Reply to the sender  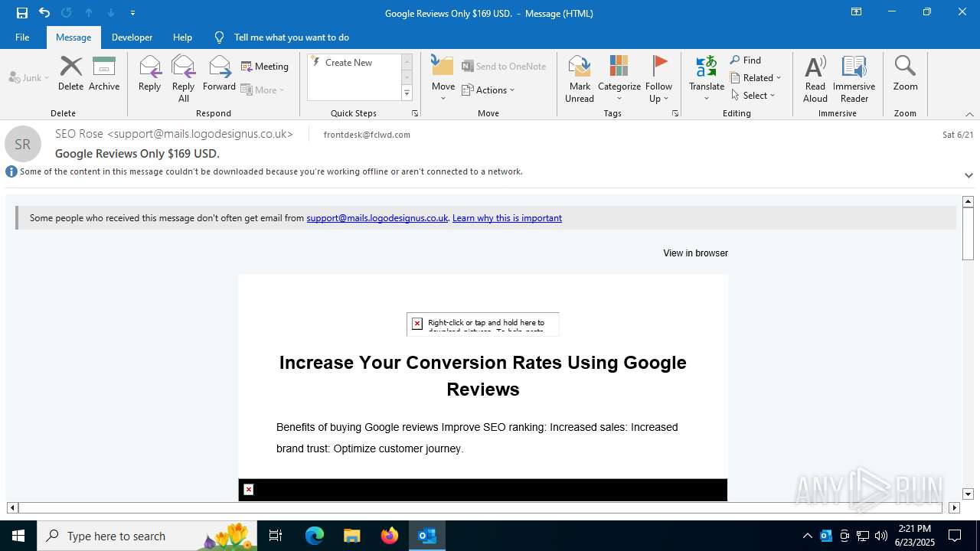point(150,73)
